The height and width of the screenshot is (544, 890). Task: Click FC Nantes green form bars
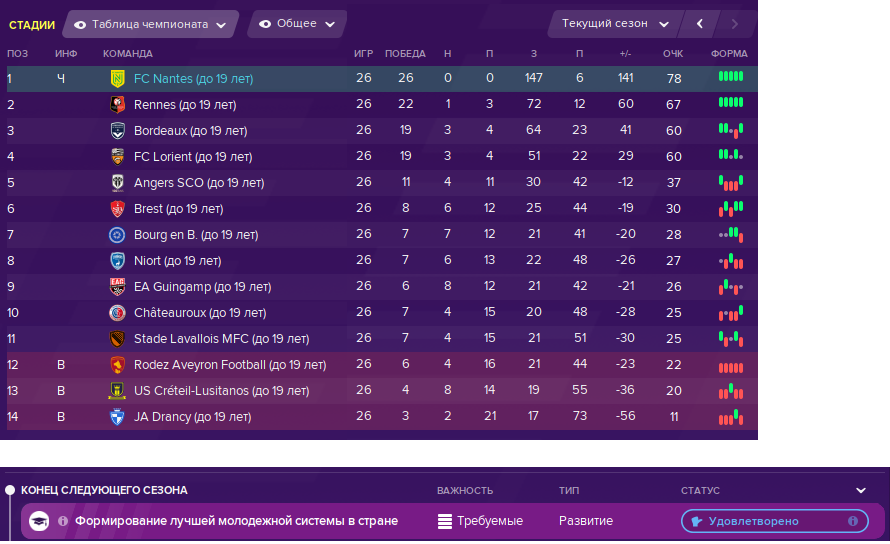pos(731,77)
